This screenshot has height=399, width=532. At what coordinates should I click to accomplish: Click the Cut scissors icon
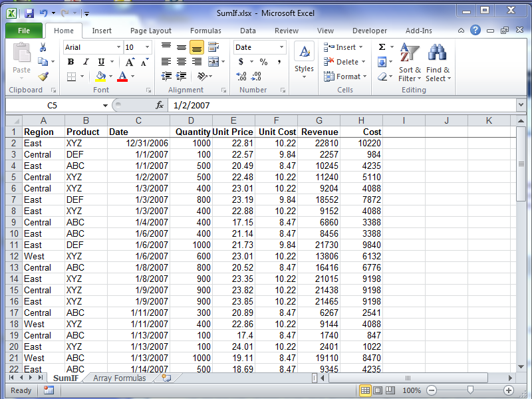43,47
